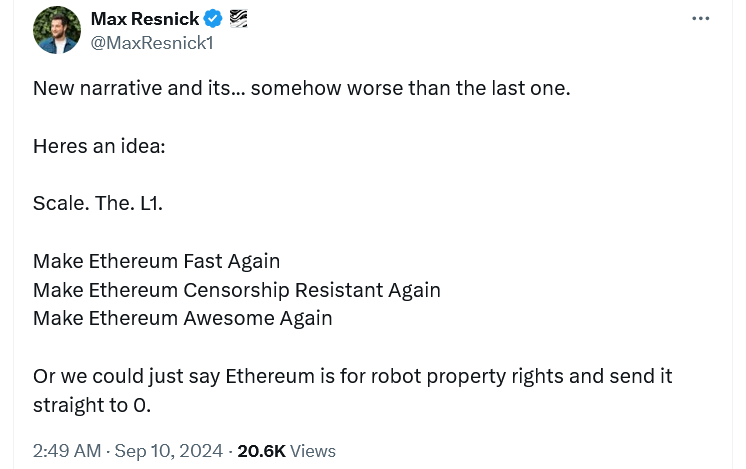This screenshot has width=746, height=469.
Task: Click the 2:49 AM timestamp
Action: pos(66,451)
